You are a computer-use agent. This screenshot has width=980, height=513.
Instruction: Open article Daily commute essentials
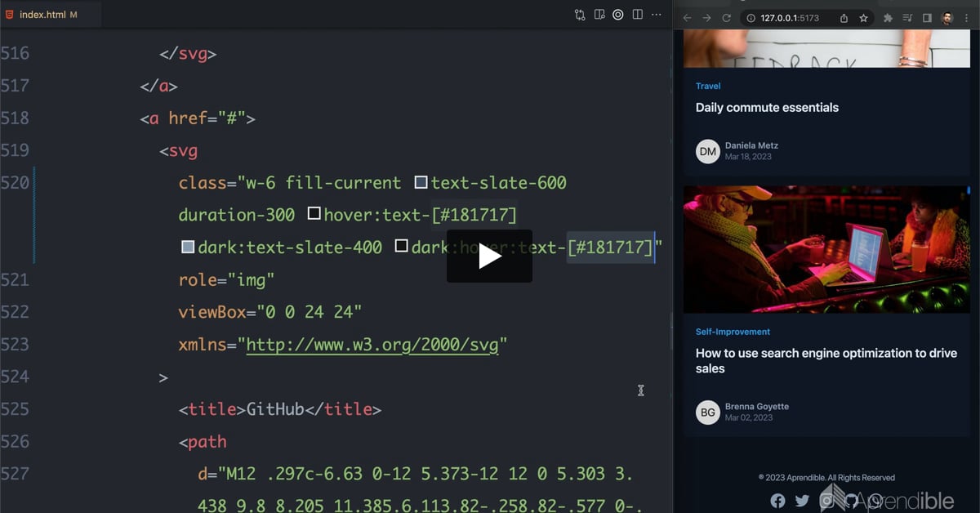click(767, 108)
